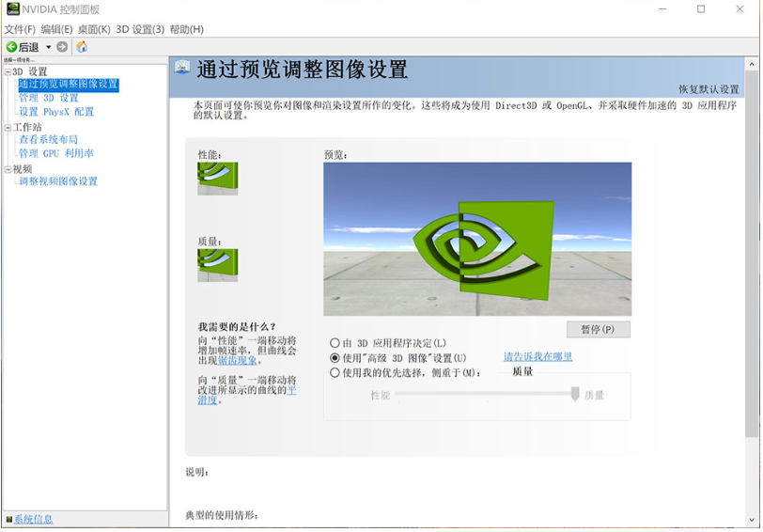Click the NVIDIA logo in title bar
This screenshot has width=763, height=532.
[12, 9]
